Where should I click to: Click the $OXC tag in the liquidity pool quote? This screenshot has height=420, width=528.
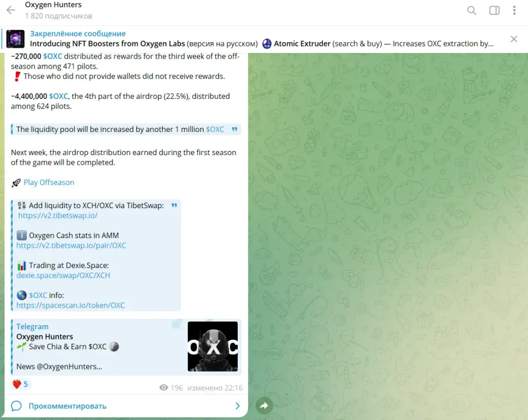(215, 129)
